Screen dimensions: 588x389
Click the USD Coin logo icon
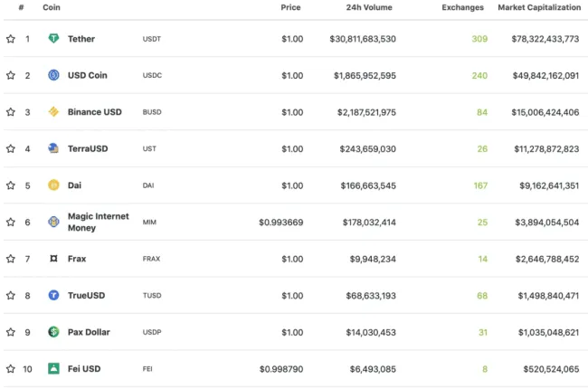[x=53, y=75]
